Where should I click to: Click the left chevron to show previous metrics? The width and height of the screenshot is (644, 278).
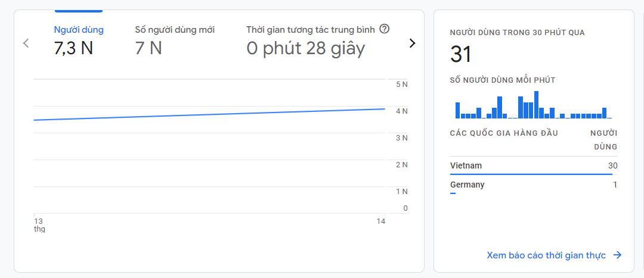coord(26,43)
